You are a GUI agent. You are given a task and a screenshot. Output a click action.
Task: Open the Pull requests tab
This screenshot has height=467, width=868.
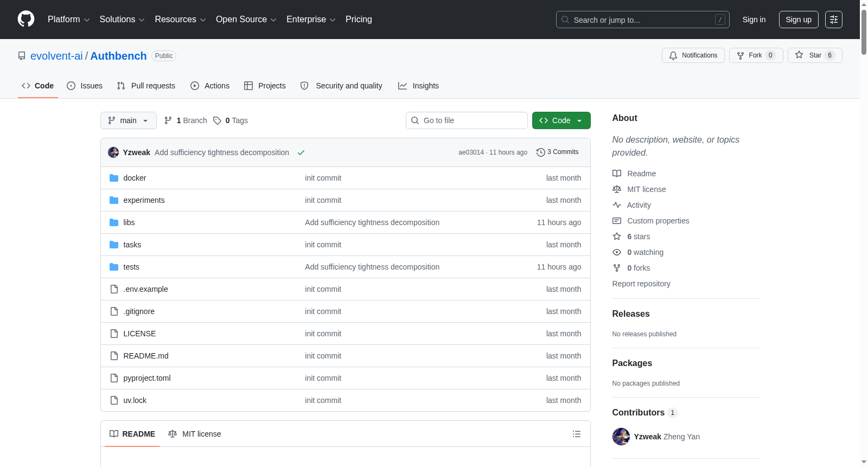point(146,86)
